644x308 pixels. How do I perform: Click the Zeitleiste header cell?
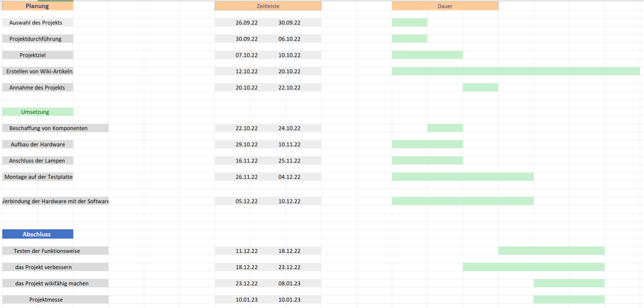pos(268,6)
